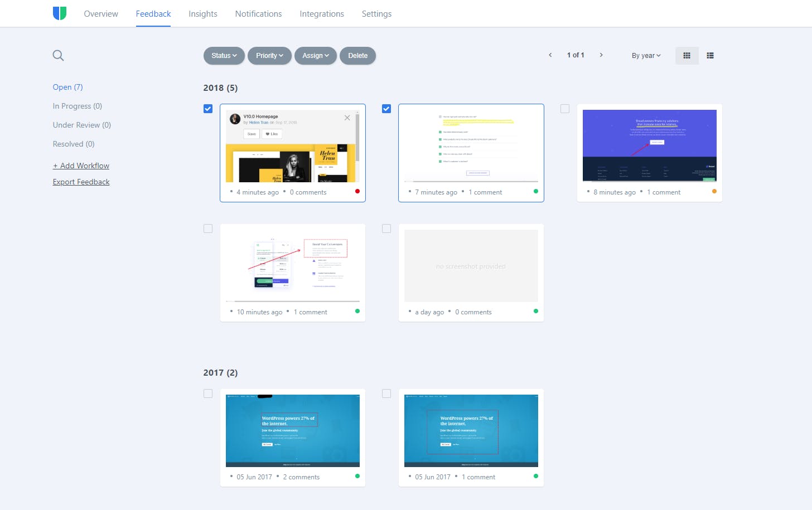Filter by In Progress (0)
The image size is (812, 510).
click(x=78, y=106)
